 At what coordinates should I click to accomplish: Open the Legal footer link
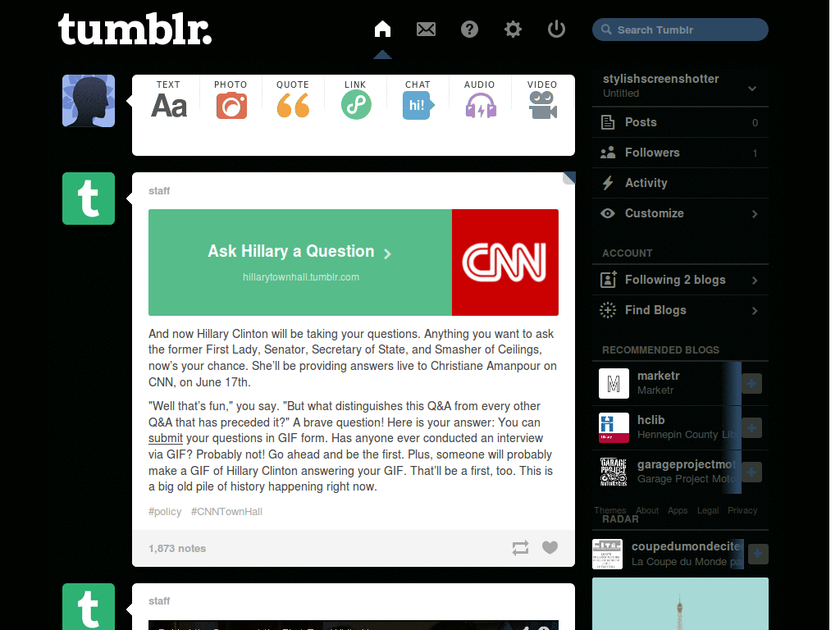click(708, 510)
